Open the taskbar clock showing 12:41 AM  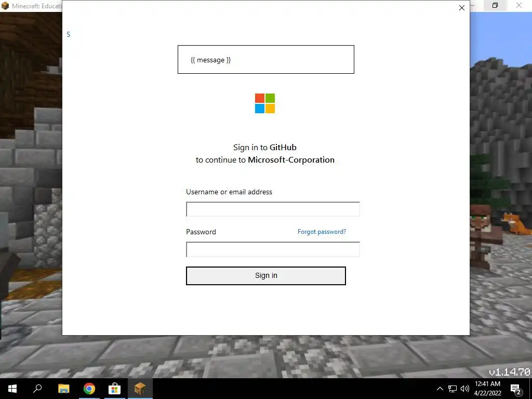point(487,389)
